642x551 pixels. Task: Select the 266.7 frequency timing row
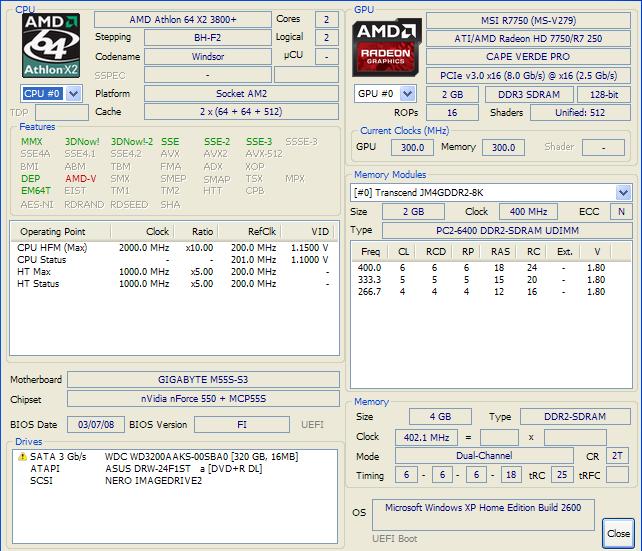tap(489, 292)
